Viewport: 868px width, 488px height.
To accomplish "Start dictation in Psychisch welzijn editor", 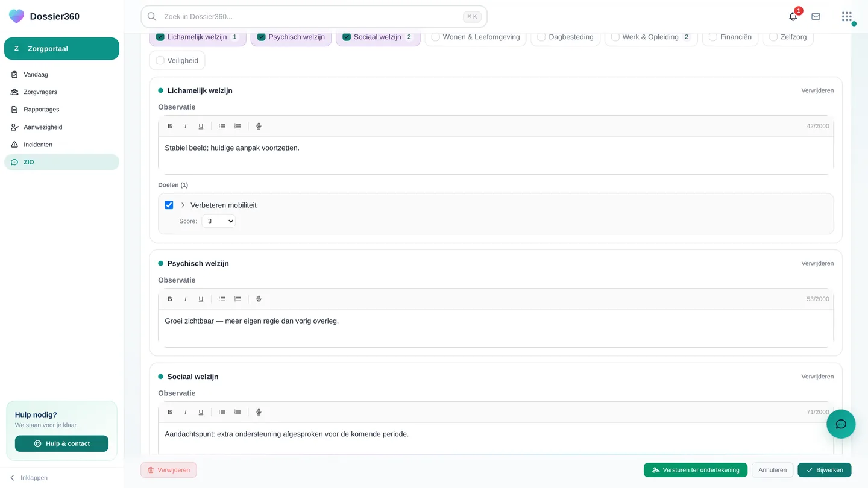I will 259,299.
